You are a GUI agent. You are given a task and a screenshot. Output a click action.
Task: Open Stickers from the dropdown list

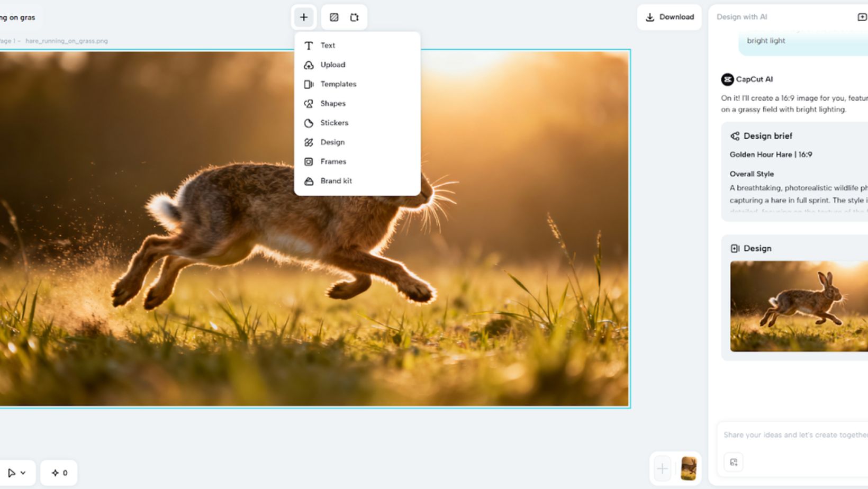334,123
